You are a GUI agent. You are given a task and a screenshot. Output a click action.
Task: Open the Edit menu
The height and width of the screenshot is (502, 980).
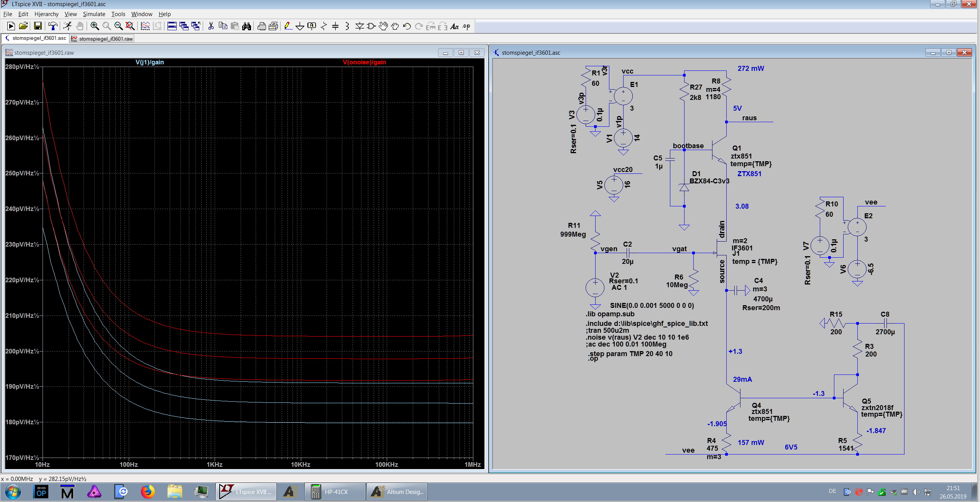pos(23,14)
